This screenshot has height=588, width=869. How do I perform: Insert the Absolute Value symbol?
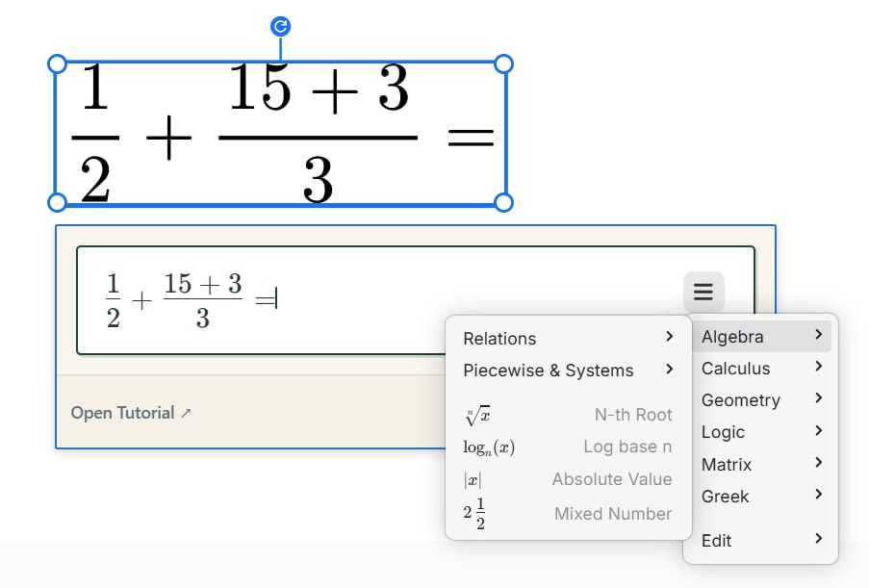click(x=568, y=479)
